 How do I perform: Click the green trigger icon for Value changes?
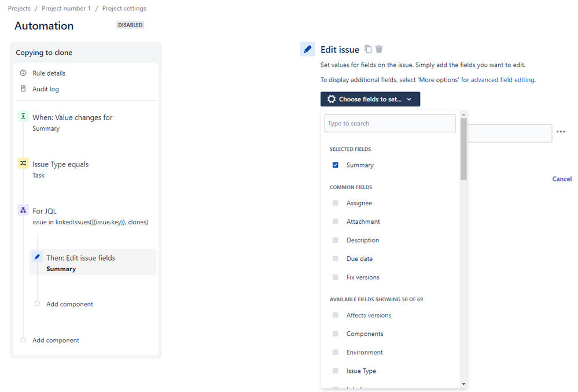23,116
